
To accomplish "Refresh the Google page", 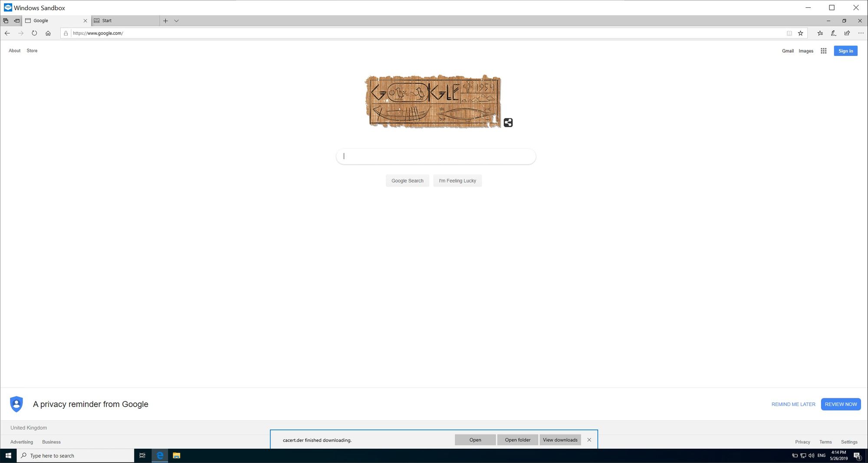I will [34, 33].
